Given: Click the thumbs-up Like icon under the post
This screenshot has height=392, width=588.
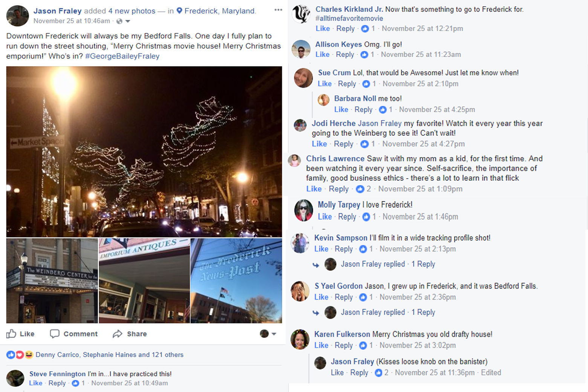Looking at the screenshot, I should click(x=11, y=334).
